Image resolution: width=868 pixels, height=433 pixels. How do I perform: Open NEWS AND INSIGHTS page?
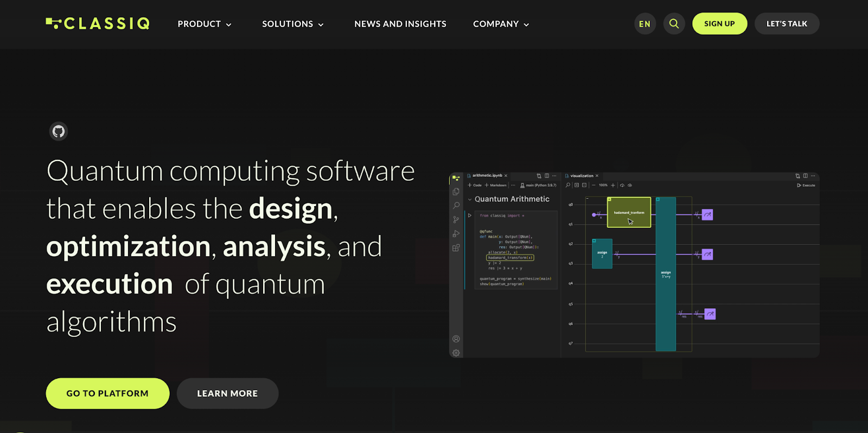pyautogui.click(x=400, y=24)
